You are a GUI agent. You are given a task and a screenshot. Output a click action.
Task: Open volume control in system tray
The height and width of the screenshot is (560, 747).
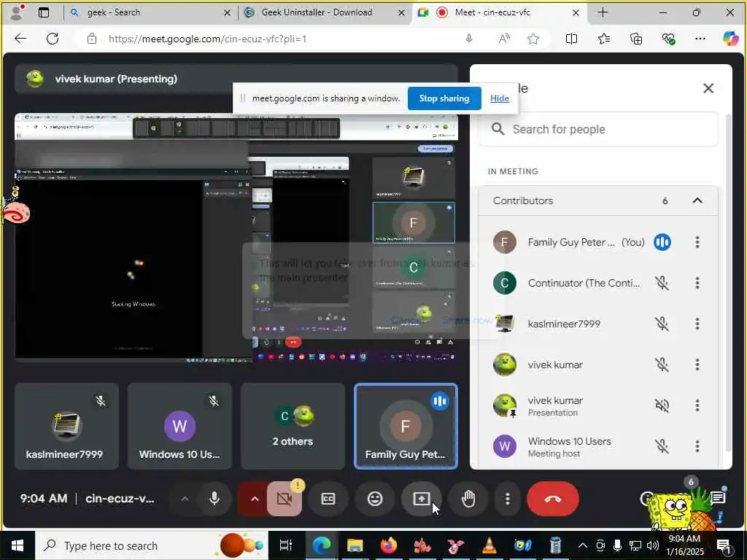pos(653,545)
